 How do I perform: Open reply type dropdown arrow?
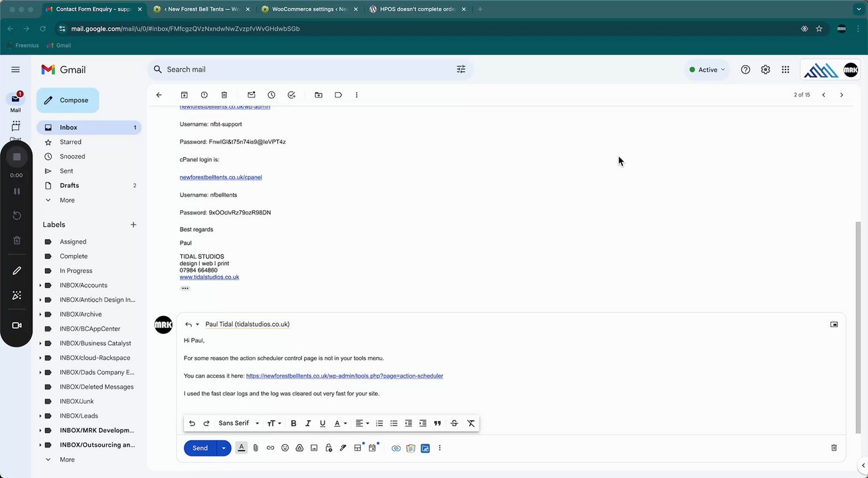(x=197, y=325)
